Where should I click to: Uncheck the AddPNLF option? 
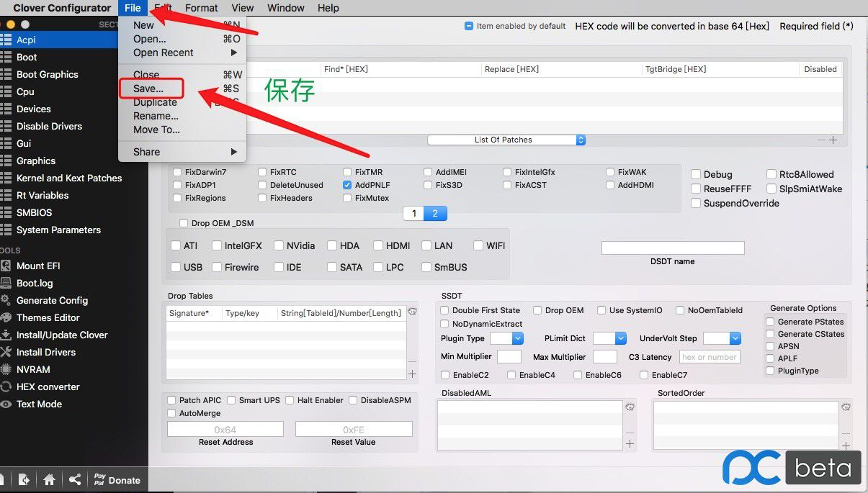point(347,185)
